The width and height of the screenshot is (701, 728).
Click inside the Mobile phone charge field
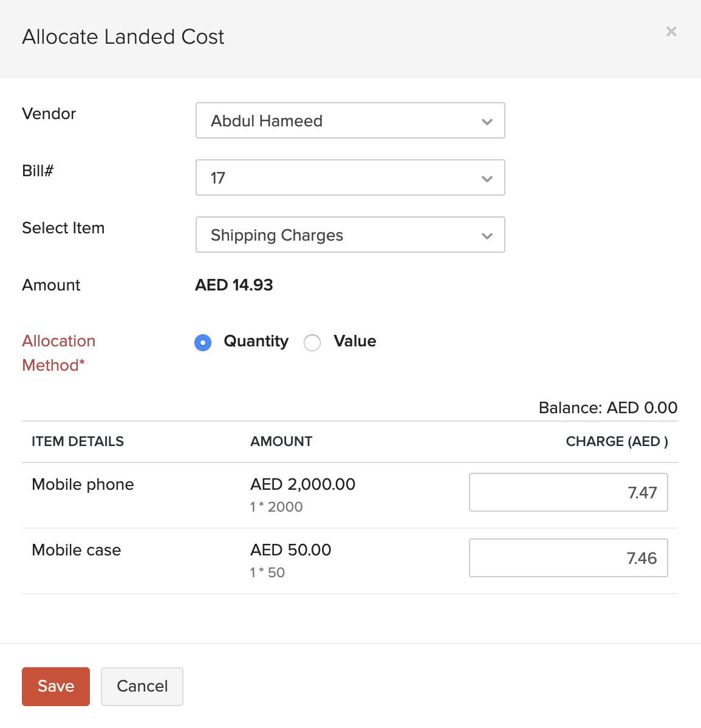[568, 492]
